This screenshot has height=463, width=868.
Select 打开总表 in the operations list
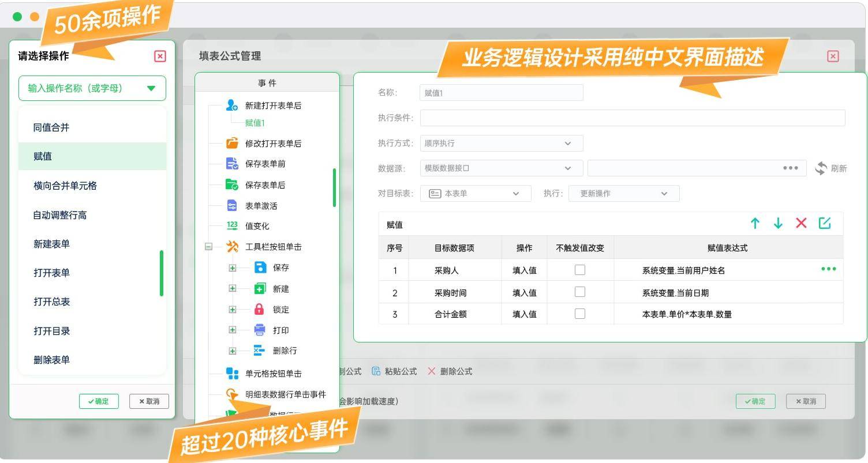(x=52, y=302)
